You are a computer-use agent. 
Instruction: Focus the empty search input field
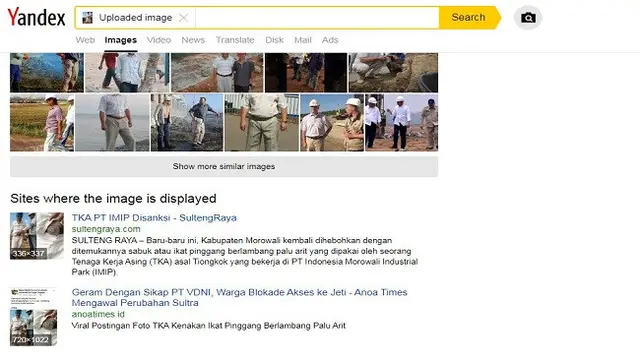317,18
